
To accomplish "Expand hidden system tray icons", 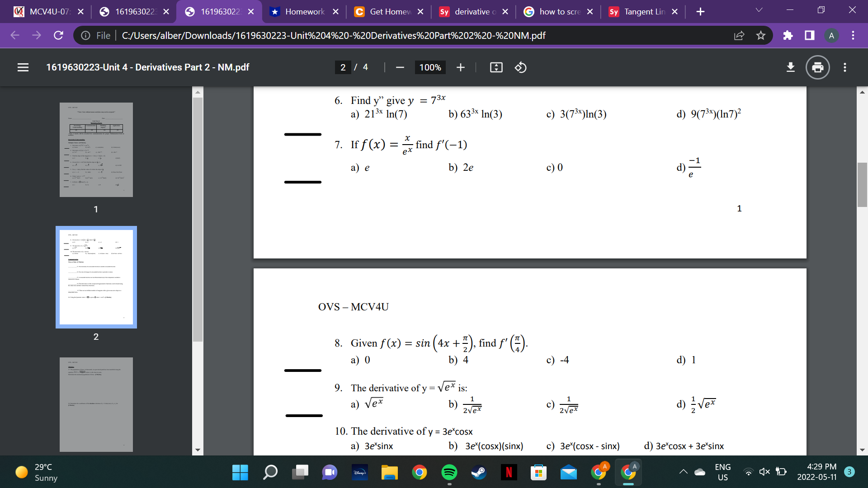I will pyautogui.click(x=684, y=471).
